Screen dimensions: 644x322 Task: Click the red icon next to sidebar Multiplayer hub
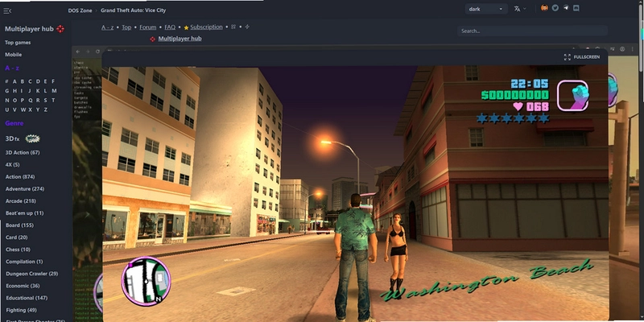[x=60, y=29]
